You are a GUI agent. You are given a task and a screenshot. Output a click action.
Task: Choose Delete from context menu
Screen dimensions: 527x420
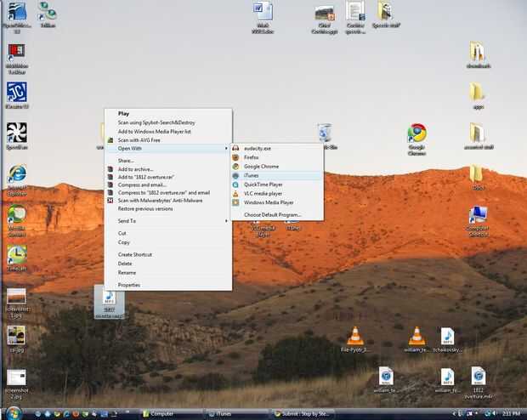168,264
